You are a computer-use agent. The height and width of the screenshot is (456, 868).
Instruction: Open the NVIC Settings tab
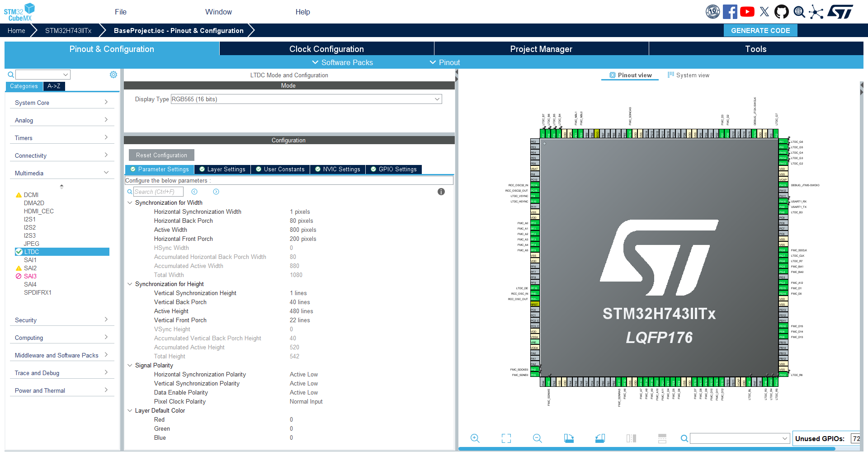338,169
